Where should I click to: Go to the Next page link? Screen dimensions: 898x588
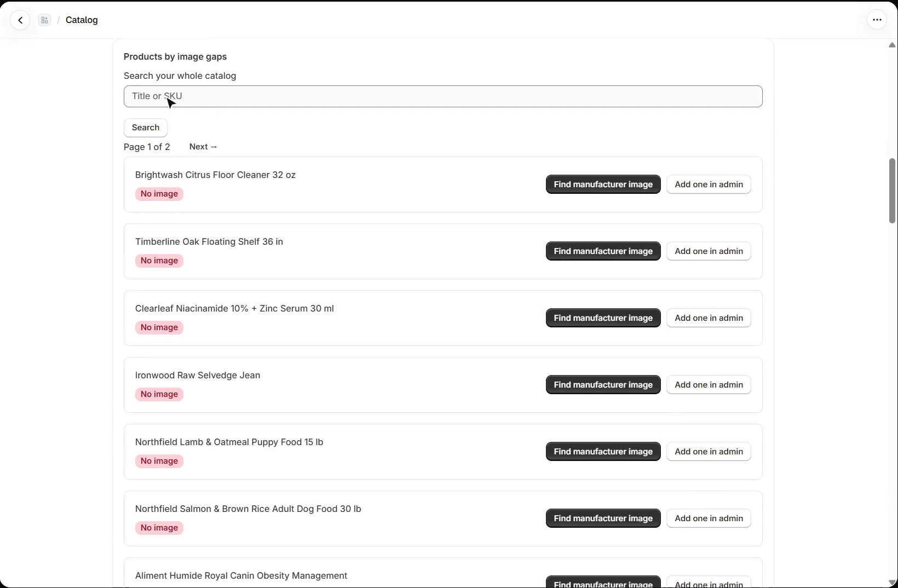click(x=203, y=147)
